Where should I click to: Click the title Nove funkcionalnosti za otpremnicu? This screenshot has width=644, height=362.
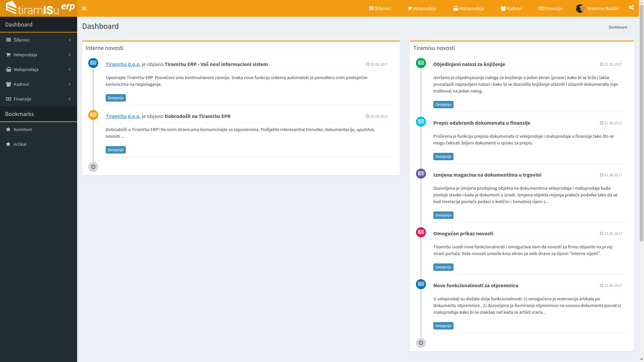[x=476, y=286]
